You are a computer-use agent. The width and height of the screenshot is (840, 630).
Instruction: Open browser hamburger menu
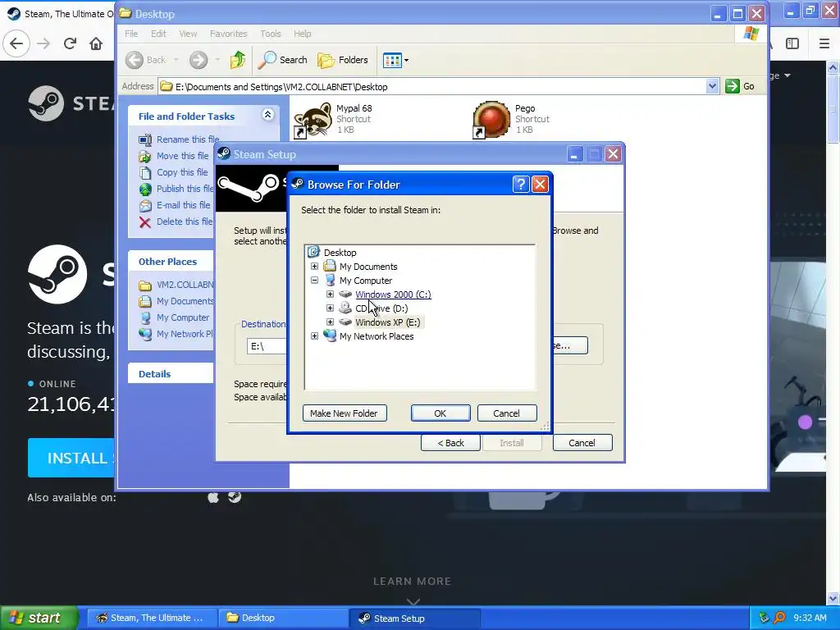tap(824, 43)
